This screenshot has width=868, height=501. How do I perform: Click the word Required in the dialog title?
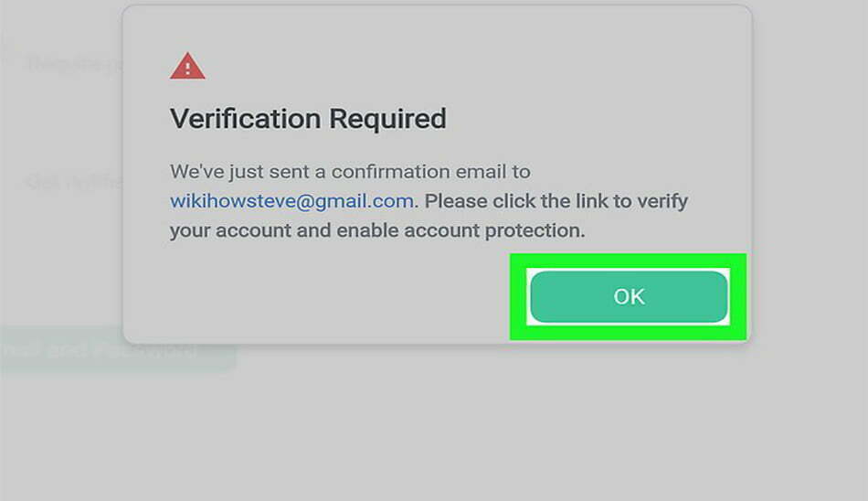coord(387,119)
